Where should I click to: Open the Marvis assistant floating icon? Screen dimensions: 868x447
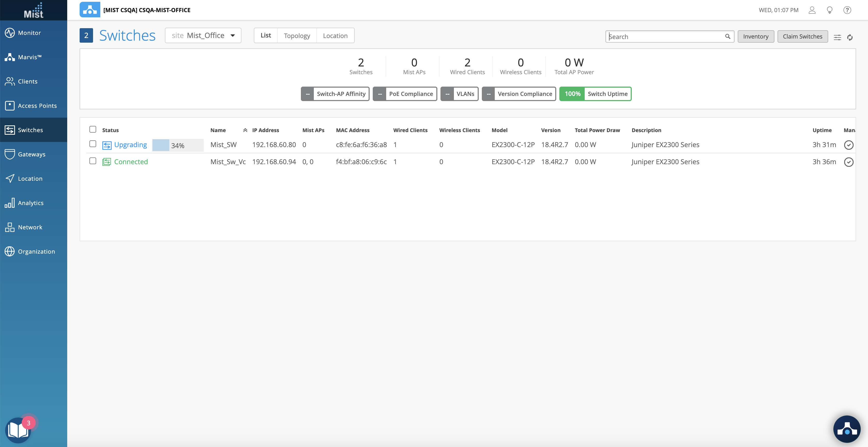click(847, 429)
